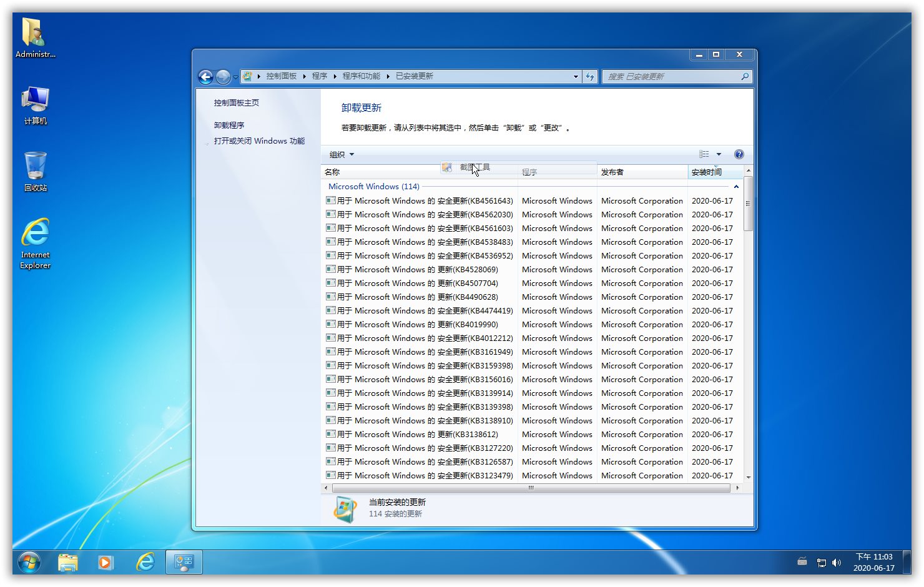Click the volume speaker tray icon

pos(837,563)
